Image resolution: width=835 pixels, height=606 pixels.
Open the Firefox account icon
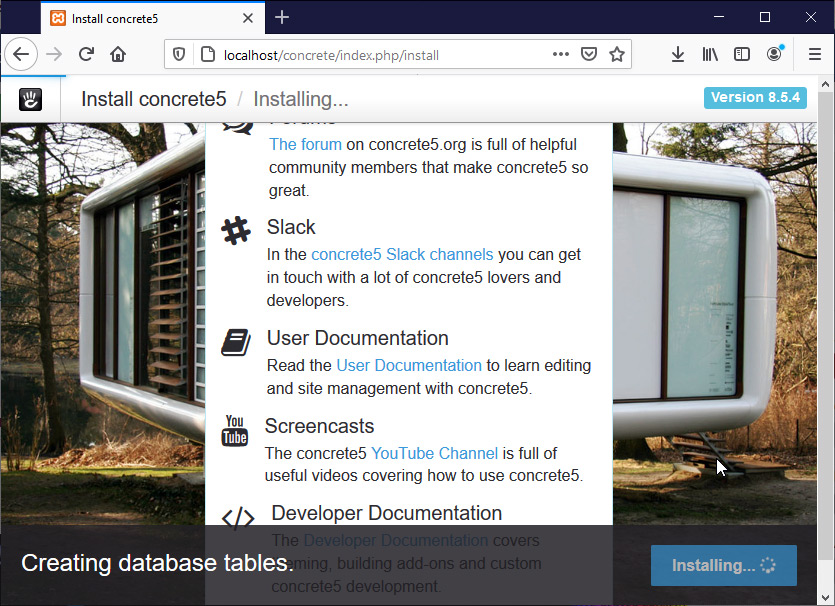point(774,55)
